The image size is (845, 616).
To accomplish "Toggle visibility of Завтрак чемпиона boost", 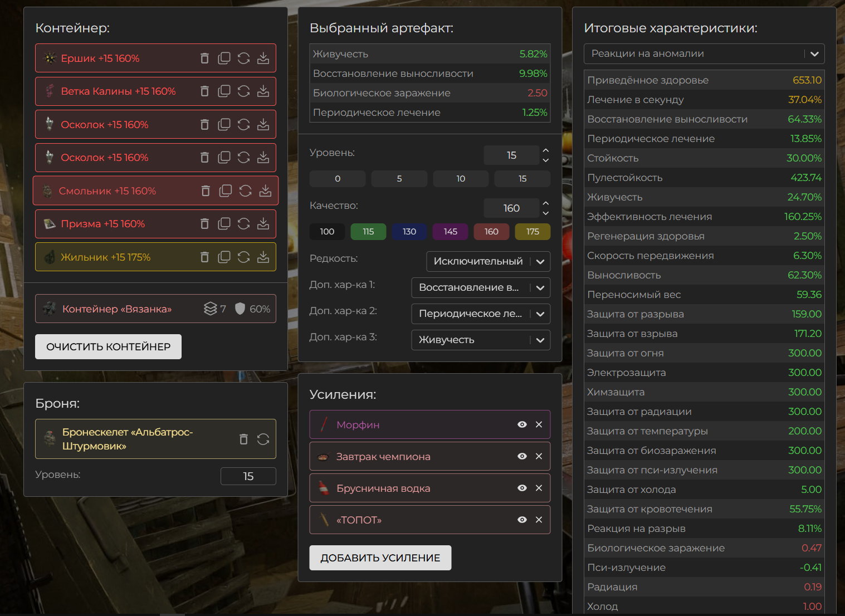I will point(522,456).
